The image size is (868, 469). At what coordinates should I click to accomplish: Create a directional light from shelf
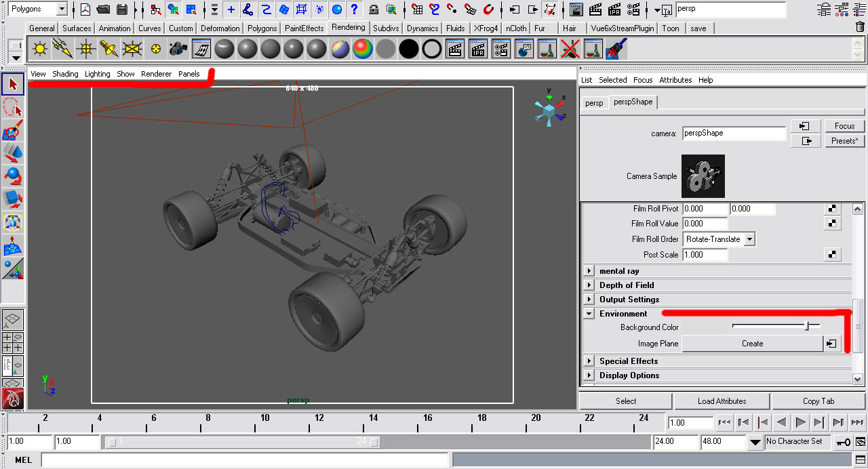pos(63,49)
